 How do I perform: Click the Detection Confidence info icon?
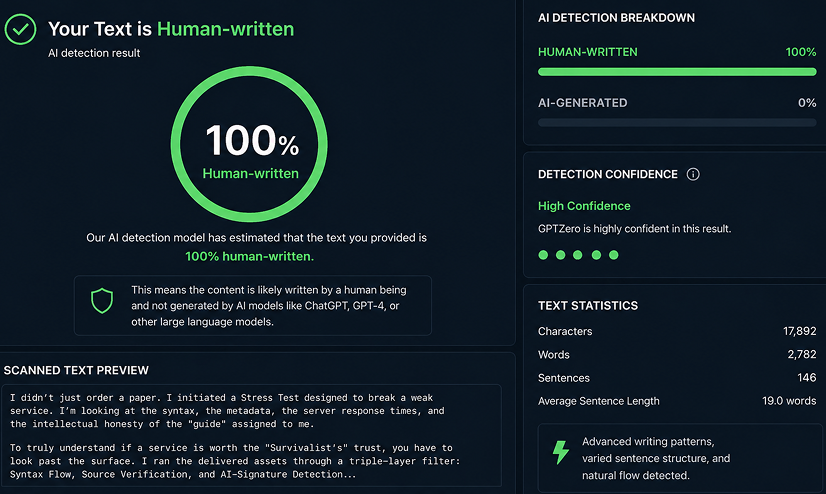point(693,174)
